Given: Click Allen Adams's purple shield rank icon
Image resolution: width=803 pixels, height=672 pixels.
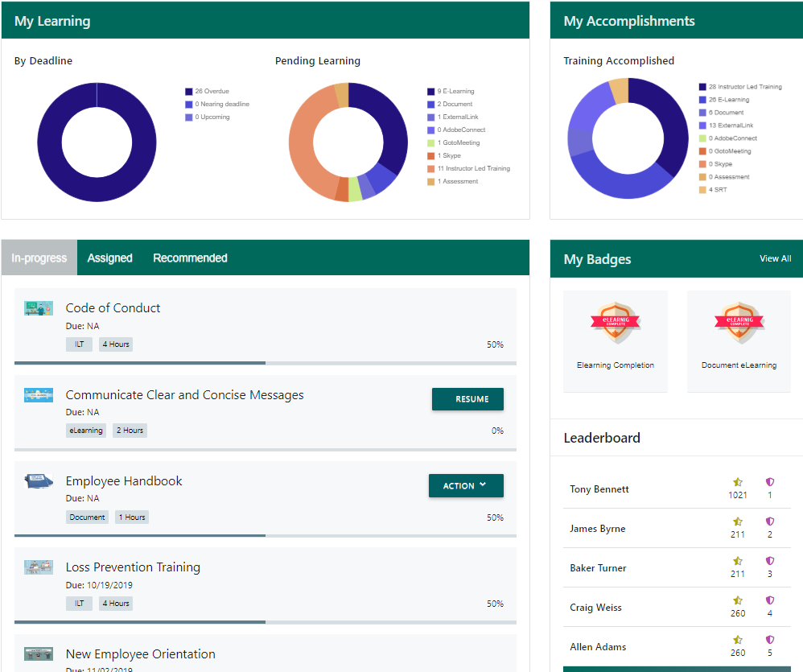Looking at the screenshot, I should 770,640.
